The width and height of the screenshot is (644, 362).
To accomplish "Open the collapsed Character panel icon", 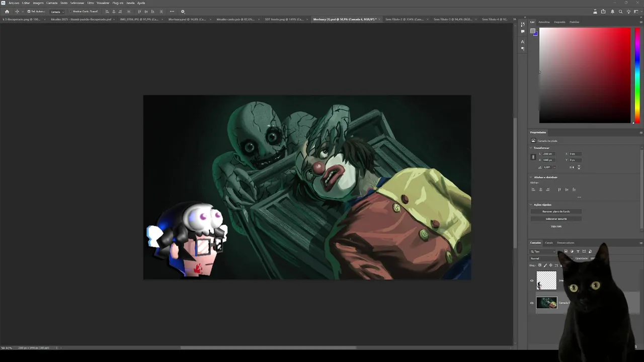I will [x=523, y=42].
